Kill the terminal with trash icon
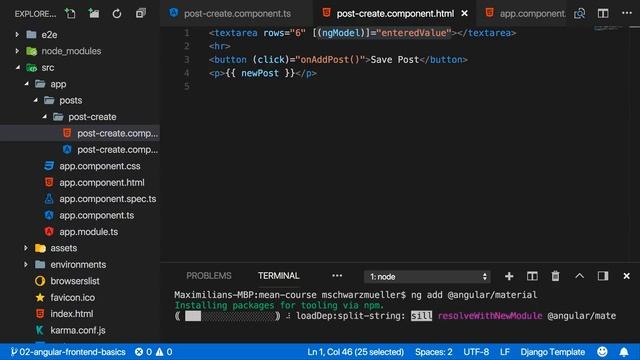 [556, 276]
